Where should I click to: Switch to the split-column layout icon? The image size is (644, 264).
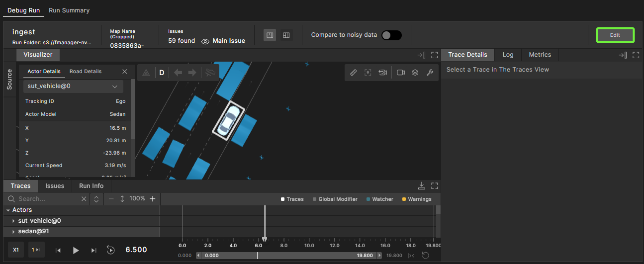(286, 35)
